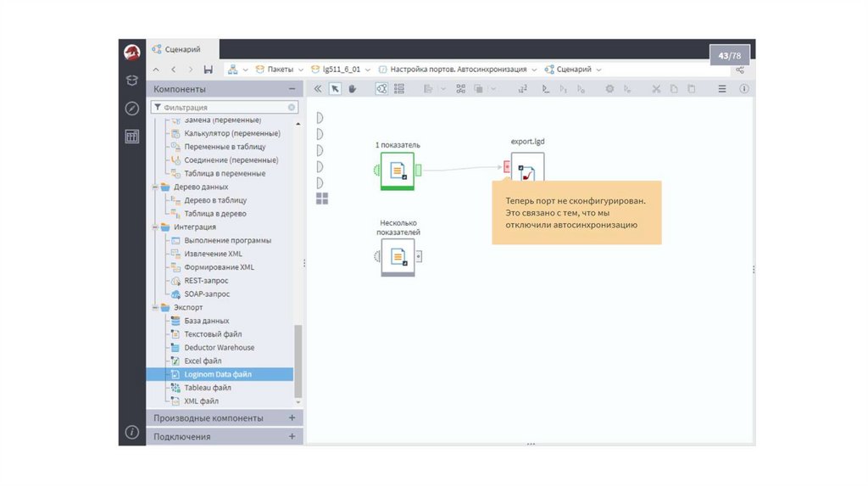Select Excel файл in component tree
This screenshot has height=487, width=868.
tap(203, 361)
